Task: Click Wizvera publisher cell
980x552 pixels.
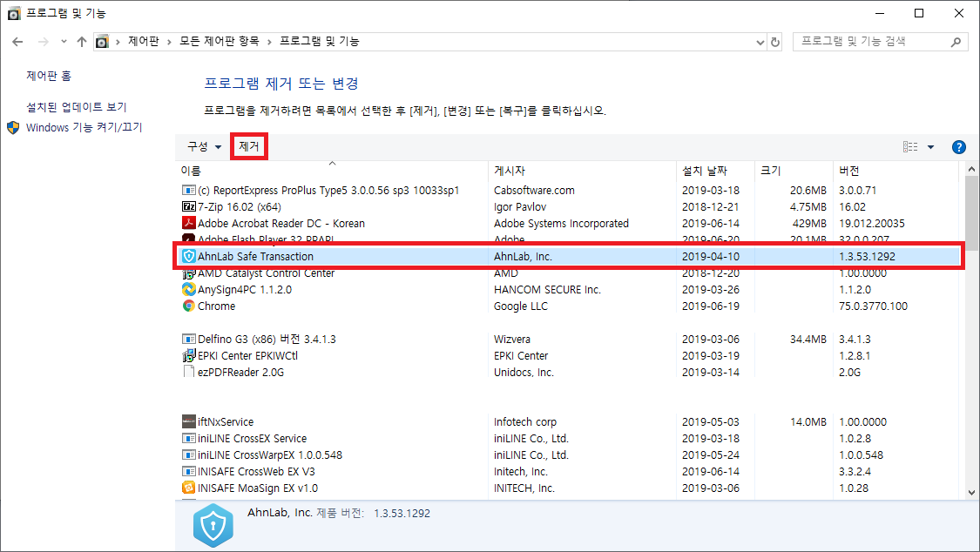Action: click(x=512, y=339)
